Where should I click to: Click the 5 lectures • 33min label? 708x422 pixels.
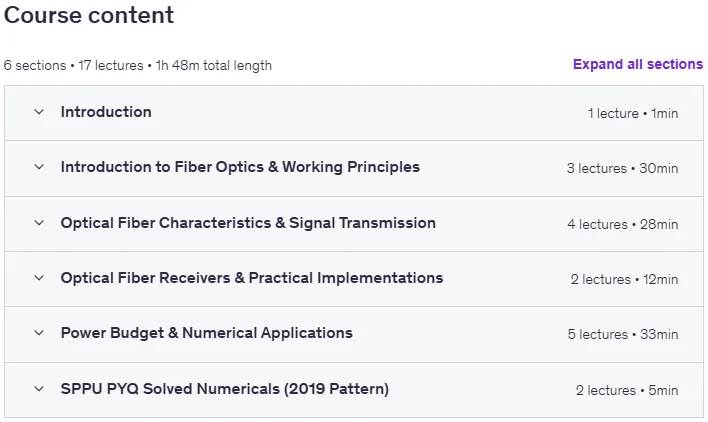click(623, 334)
